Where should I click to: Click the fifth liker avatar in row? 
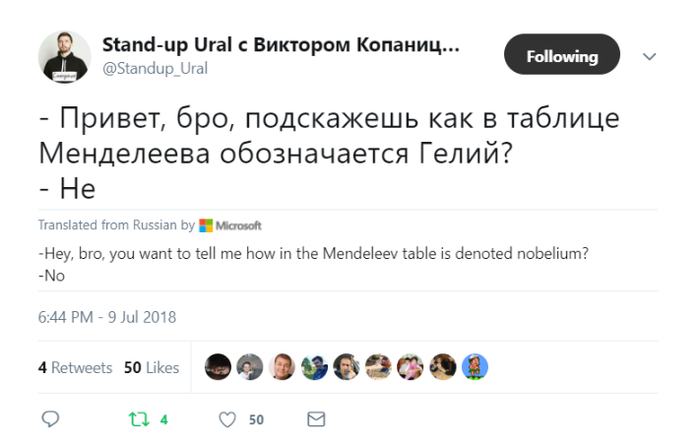coord(347,367)
